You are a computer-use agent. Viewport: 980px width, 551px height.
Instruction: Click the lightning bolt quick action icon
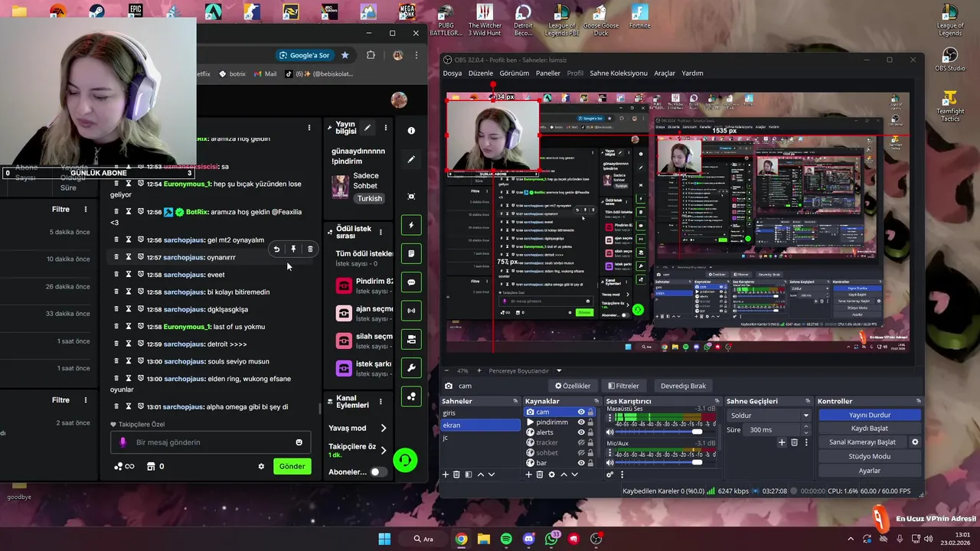click(x=411, y=225)
